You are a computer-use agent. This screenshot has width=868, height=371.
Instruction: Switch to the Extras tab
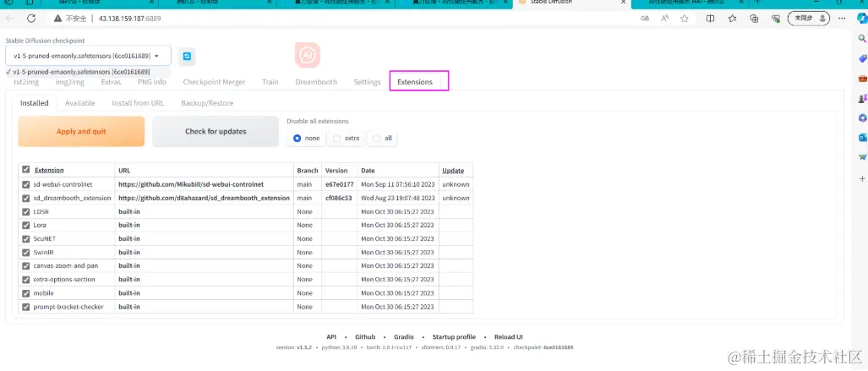(x=111, y=82)
